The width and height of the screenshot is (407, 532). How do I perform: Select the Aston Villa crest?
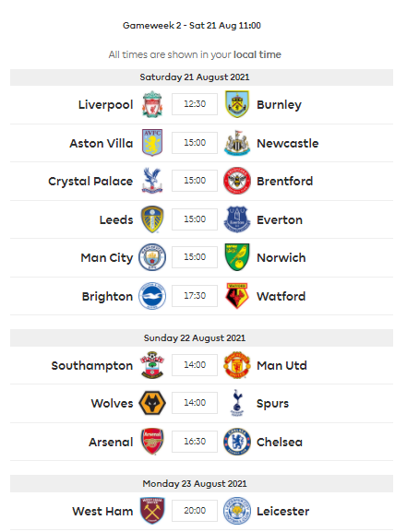point(152,143)
